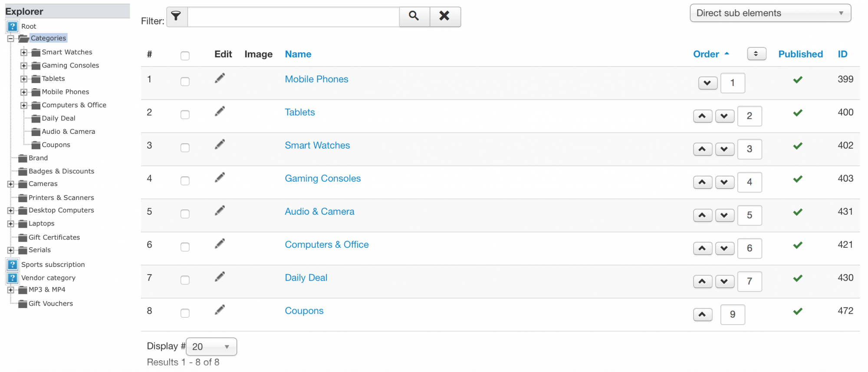Select Gift Vouchers in the Explorer tree
Screen dimensions: 868x372
point(50,304)
